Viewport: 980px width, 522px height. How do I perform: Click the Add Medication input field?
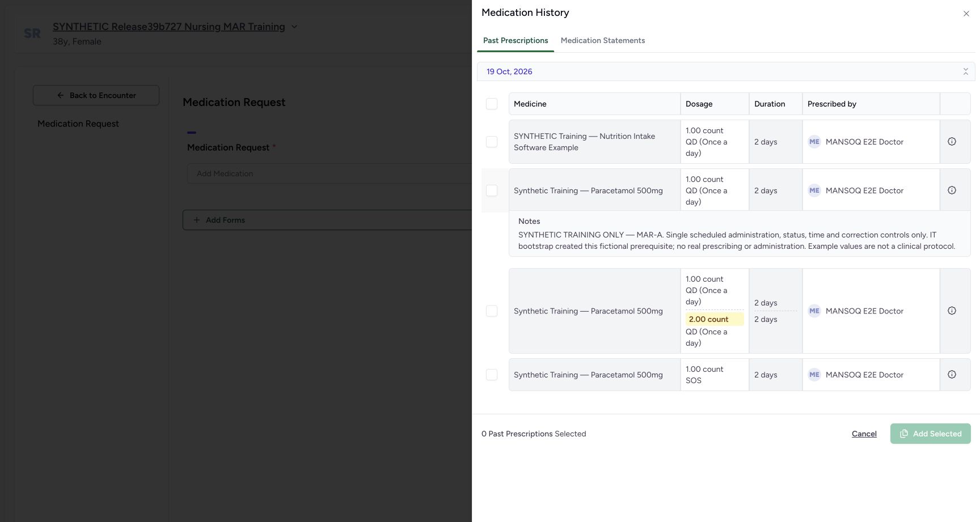click(330, 173)
